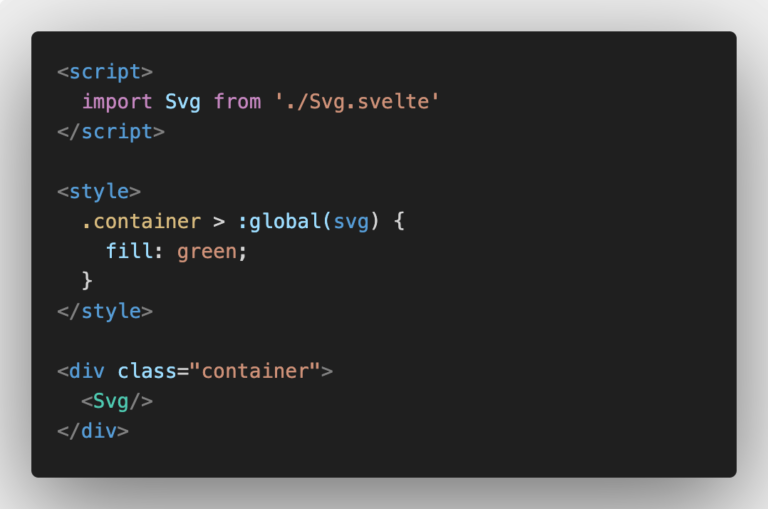The image size is (768, 509).
Task: Click the Svg component tag
Action: tap(117, 402)
